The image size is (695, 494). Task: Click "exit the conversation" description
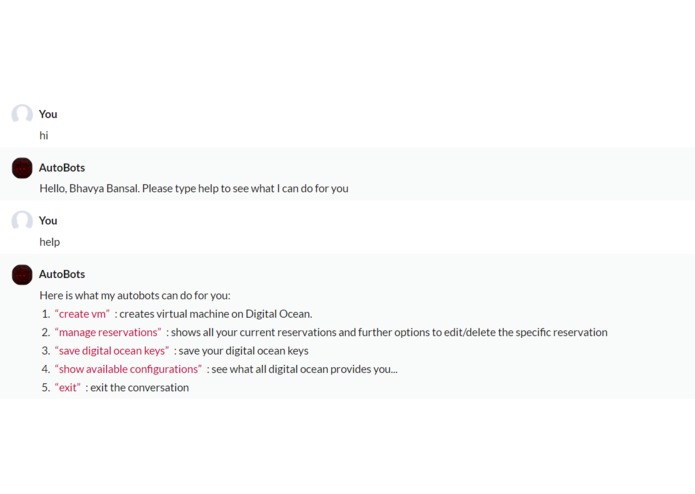tap(140, 388)
